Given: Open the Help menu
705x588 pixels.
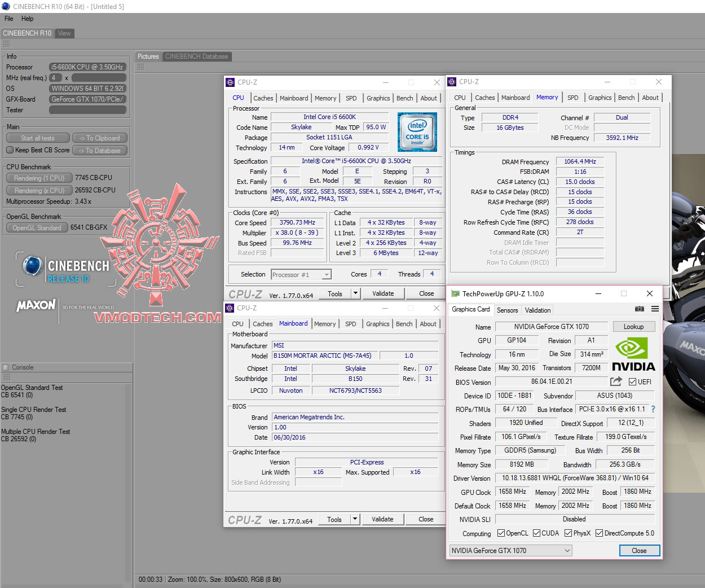Looking at the screenshot, I should (x=28, y=19).
